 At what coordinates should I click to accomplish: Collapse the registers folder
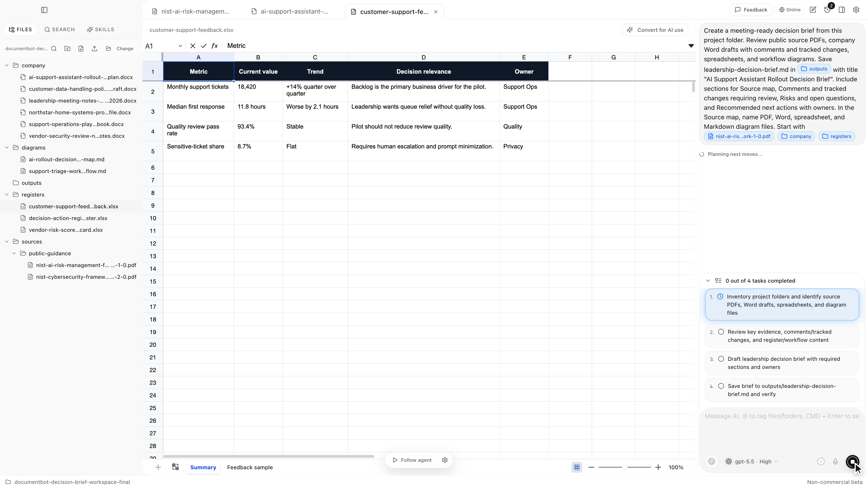[x=7, y=195]
